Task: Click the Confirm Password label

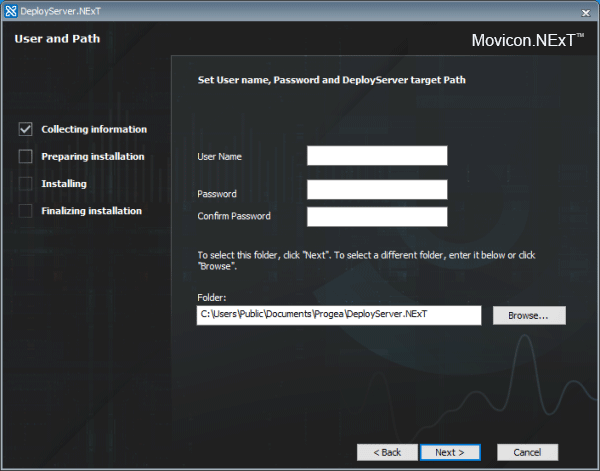Action: pos(234,216)
